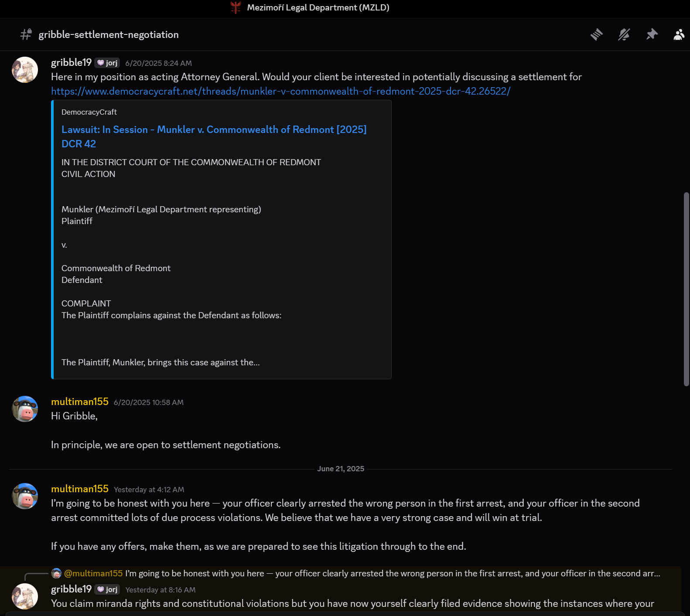The width and height of the screenshot is (690, 616).
Task: Toggle the member list icon
Action: (679, 34)
